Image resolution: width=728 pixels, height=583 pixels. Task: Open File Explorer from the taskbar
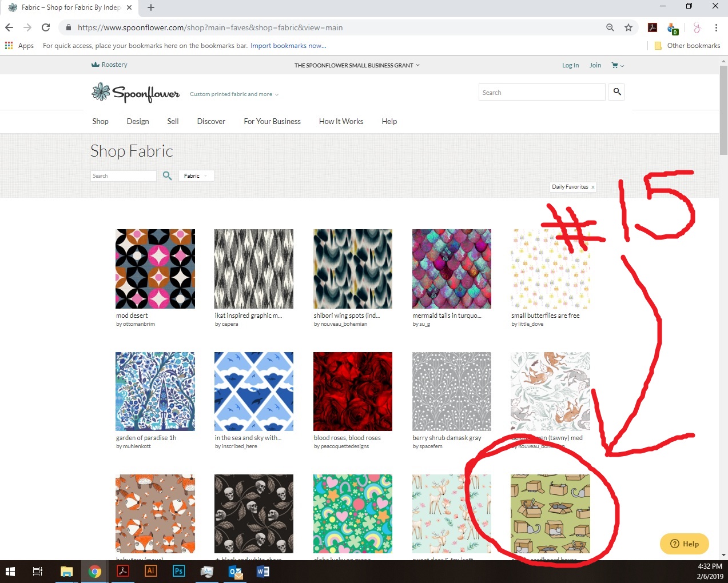67,572
